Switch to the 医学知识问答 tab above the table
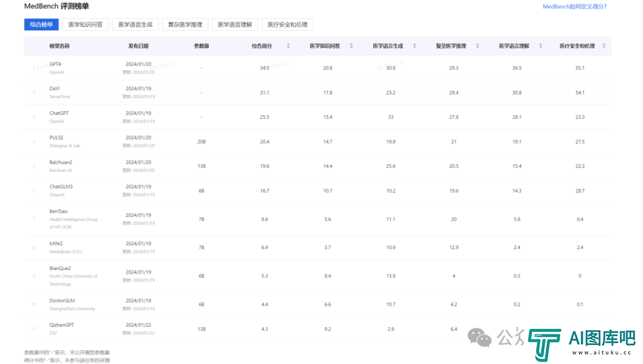The height and width of the screenshot is (364, 643). pyautogui.click(x=85, y=24)
